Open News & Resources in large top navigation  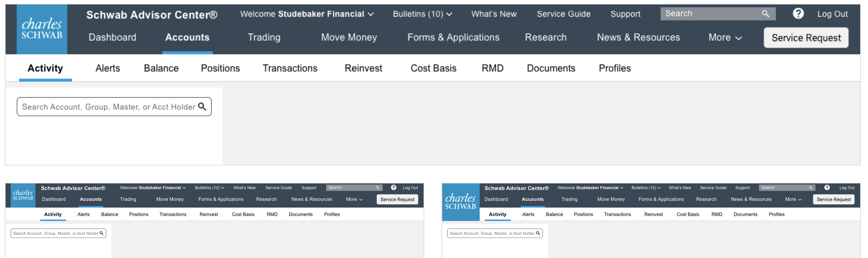pyautogui.click(x=639, y=37)
